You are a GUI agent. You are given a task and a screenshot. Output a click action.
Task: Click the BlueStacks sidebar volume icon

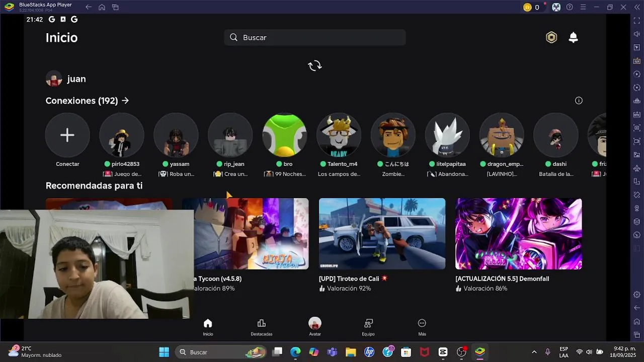click(x=637, y=34)
